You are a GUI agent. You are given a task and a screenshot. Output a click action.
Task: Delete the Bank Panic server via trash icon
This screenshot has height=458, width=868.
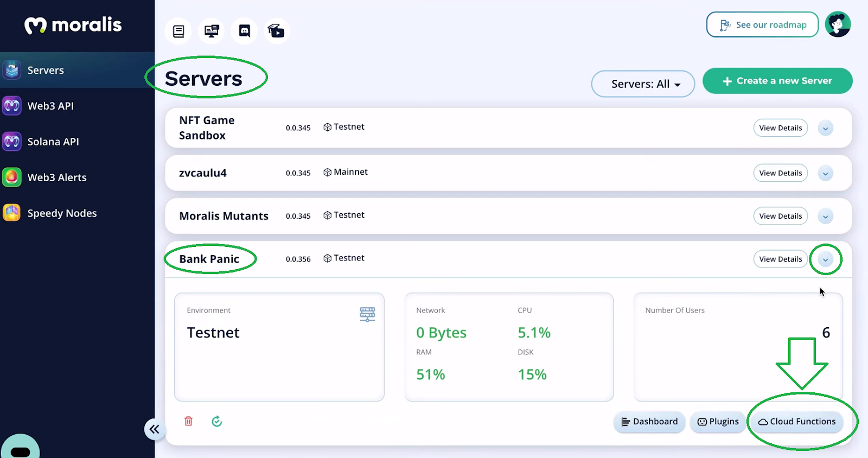tap(188, 421)
